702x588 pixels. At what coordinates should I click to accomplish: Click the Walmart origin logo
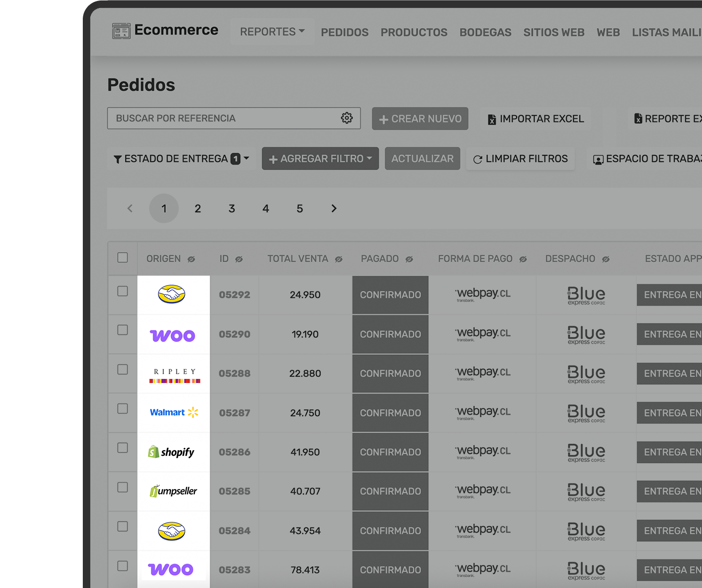click(x=174, y=413)
